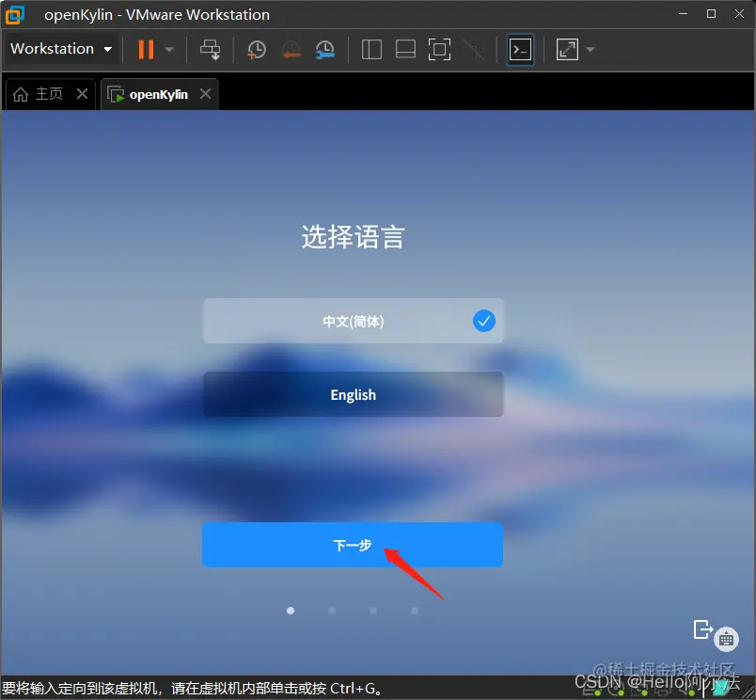Screen dimensions: 756x700
Task: Revert the VM to its snapshot
Action: click(291, 49)
